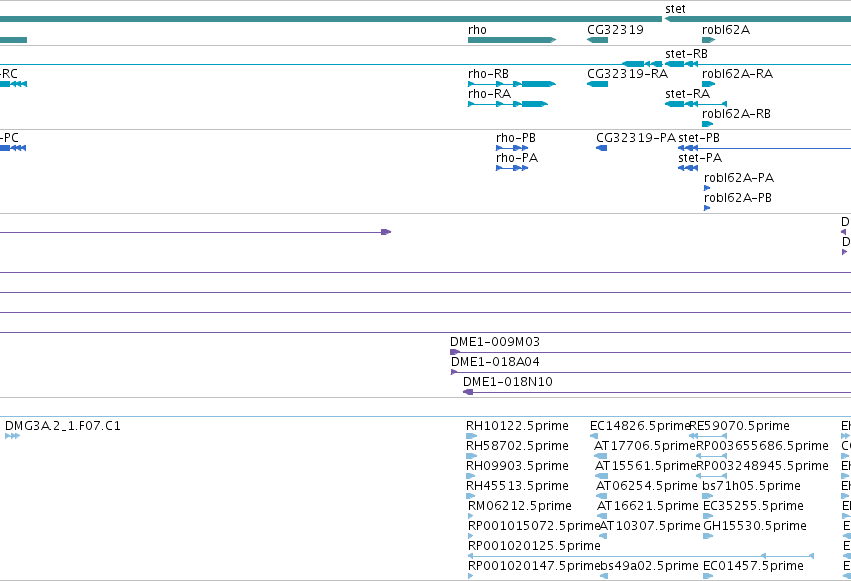851x581 pixels.
Task: Select the stet-RB transcript label
Action: pos(687,54)
